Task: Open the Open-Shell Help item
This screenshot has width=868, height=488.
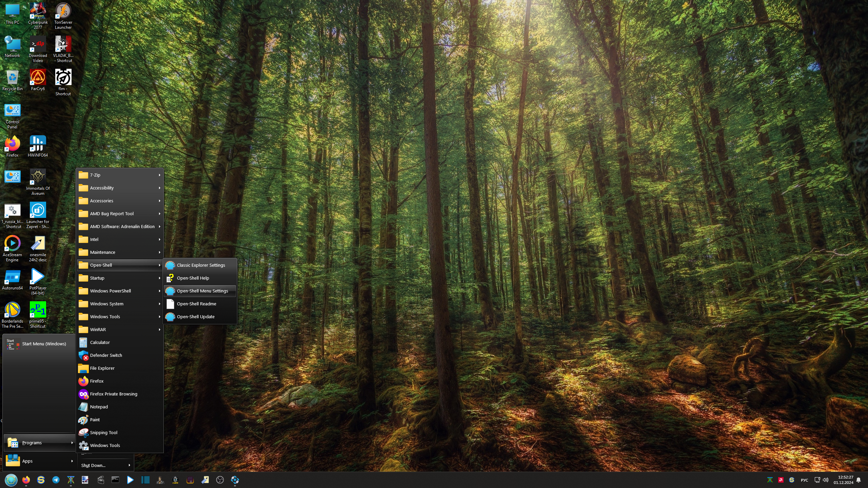Action: click(x=193, y=278)
